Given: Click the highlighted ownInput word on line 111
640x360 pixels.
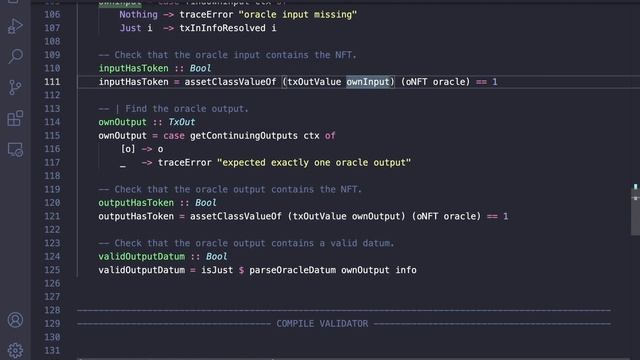Looking at the screenshot, I should 368,82.
